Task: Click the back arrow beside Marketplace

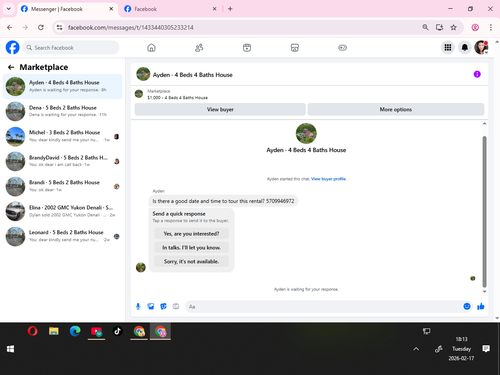Action: (x=11, y=67)
